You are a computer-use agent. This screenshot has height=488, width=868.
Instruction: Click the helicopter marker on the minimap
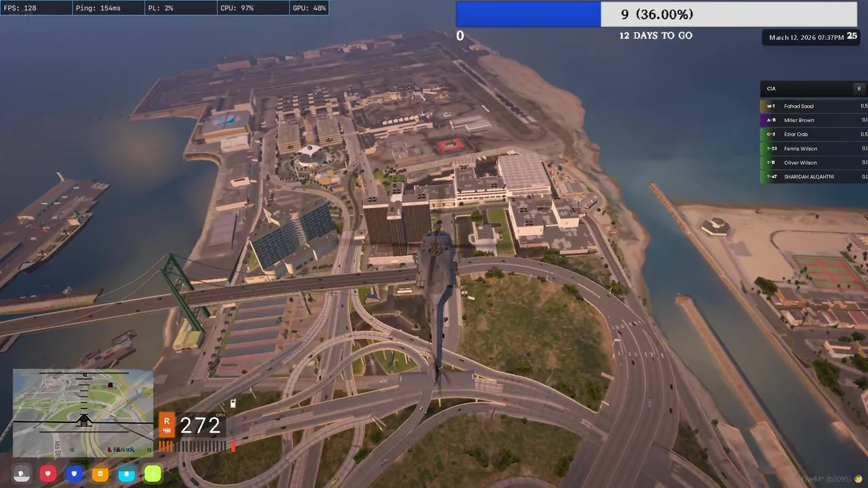[x=83, y=420]
